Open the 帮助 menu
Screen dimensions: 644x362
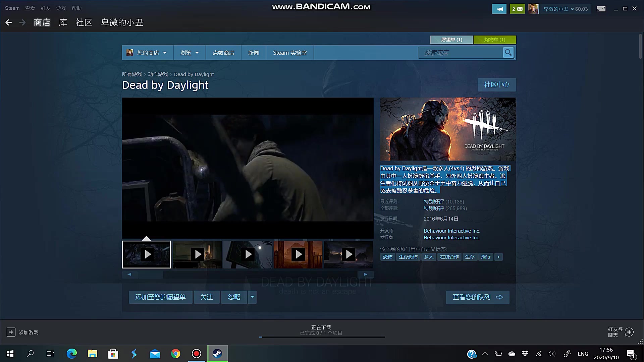click(x=76, y=8)
